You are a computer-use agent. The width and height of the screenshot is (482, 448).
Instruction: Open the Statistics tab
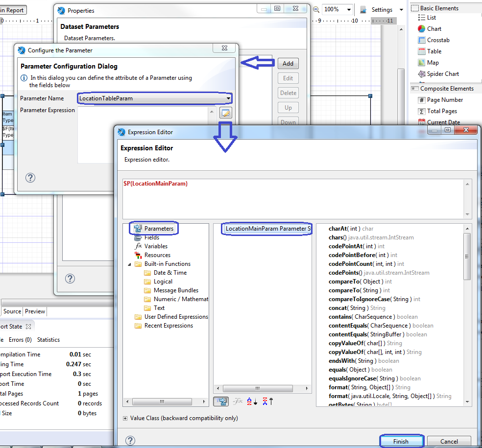[x=48, y=339]
